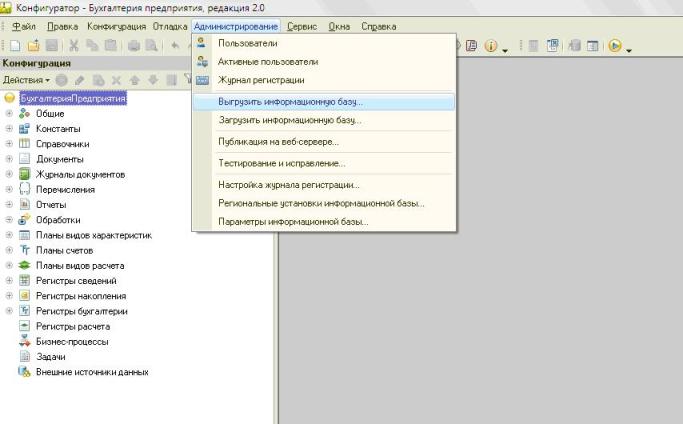683x424 pixels.
Task: Select the БухгалтерияПредприятия root node
Action: pyautogui.click(x=73, y=98)
